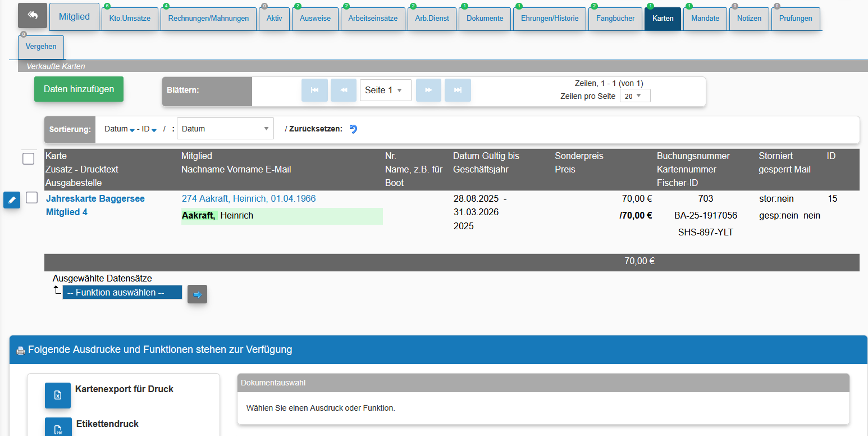Open the Mandate tab
This screenshot has height=436, width=868.
pyautogui.click(x=705, y=19)
